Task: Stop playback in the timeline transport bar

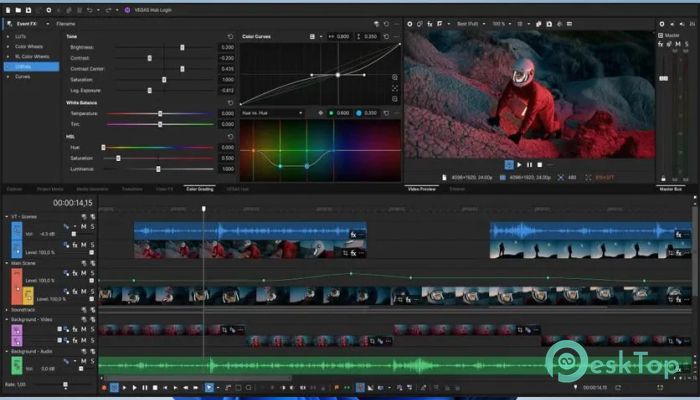Action: [155, 388]
